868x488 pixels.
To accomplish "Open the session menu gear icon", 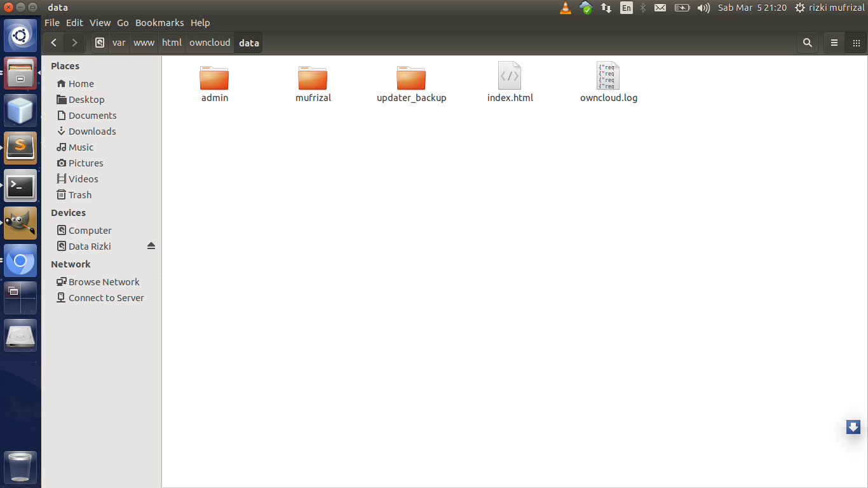I will 800,8.
